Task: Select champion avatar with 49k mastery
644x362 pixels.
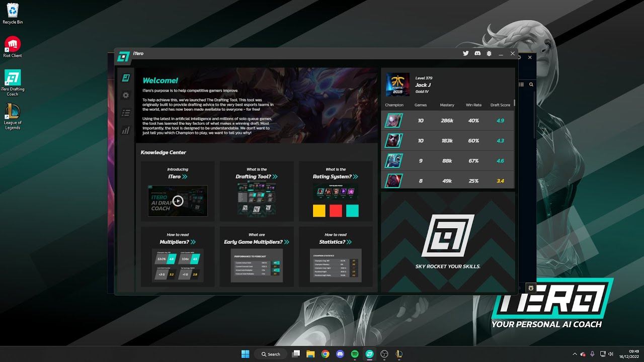Action: pyautogui.click(x=394, y=180)
